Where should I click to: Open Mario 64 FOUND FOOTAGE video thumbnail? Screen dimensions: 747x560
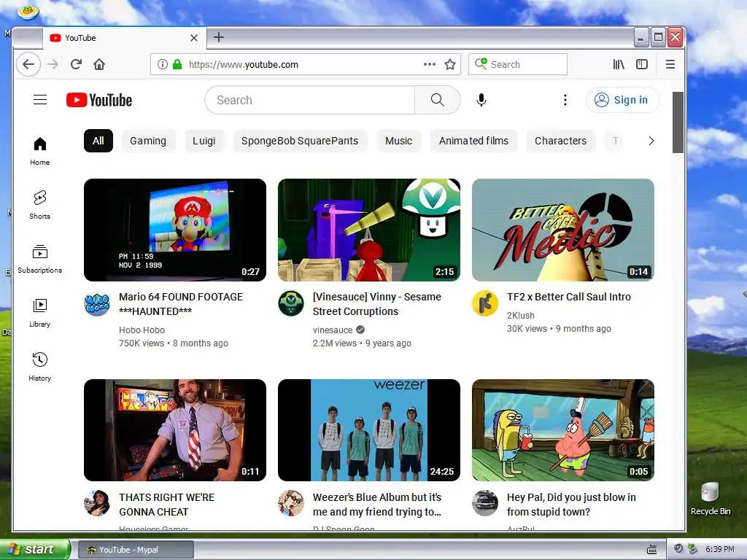pos(175,230)
